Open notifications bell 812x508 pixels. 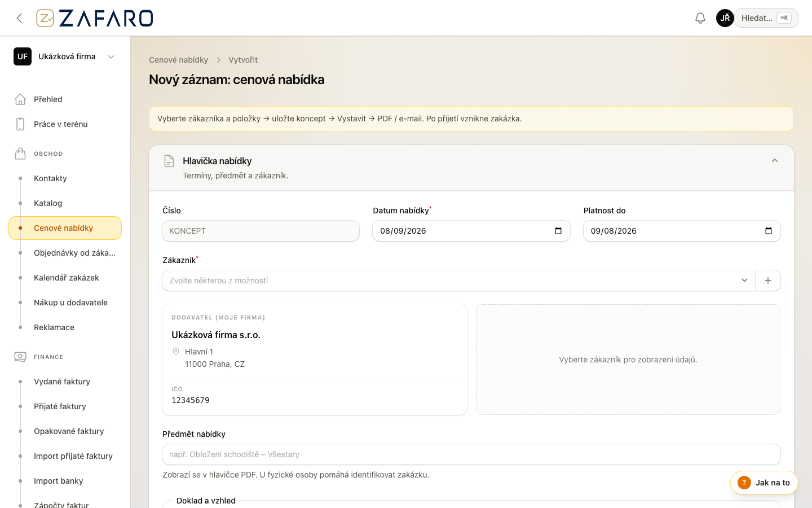click(x=700, y=18)
